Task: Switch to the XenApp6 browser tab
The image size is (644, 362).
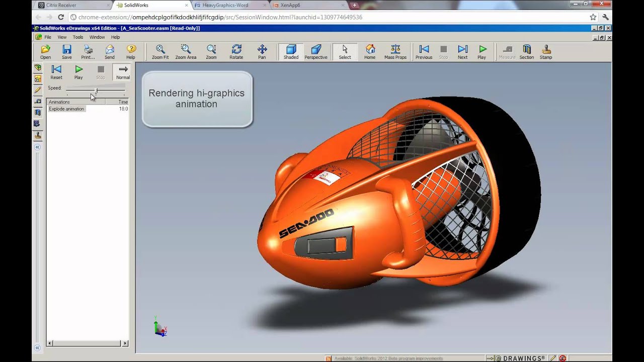Action: click(308, 5)
